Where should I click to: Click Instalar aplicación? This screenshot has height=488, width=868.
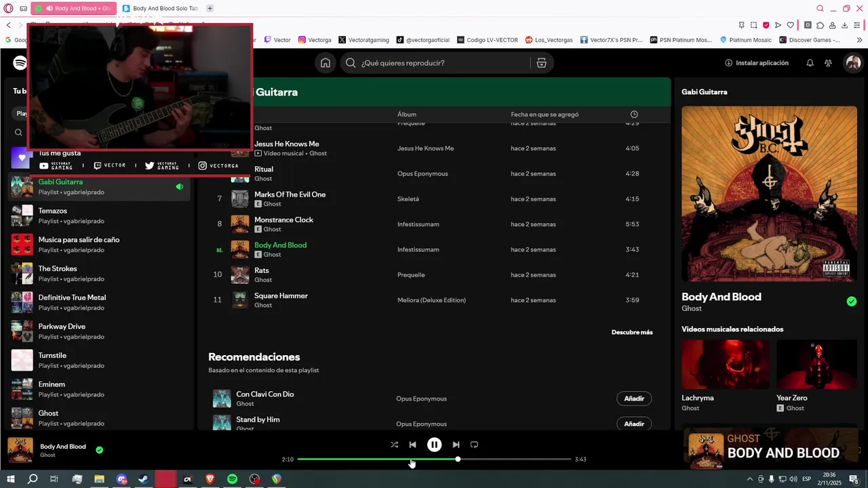coord(757,63)
